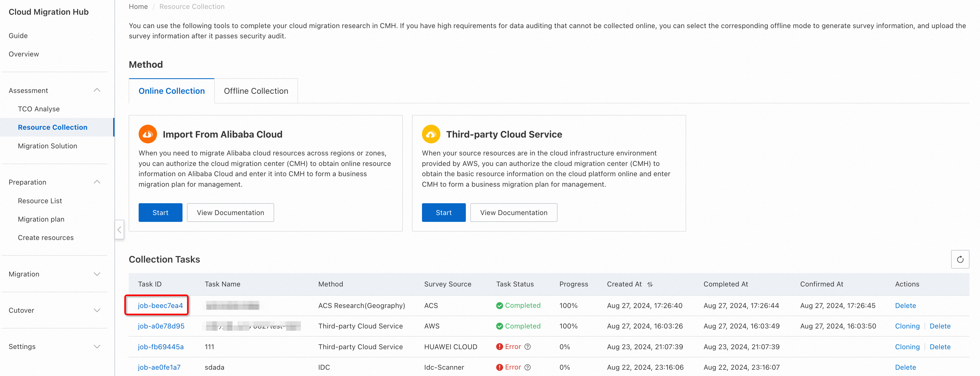Clone task job-fb69445a
The height and width of the screenshot is (376, 980).
tap(907, 347)
